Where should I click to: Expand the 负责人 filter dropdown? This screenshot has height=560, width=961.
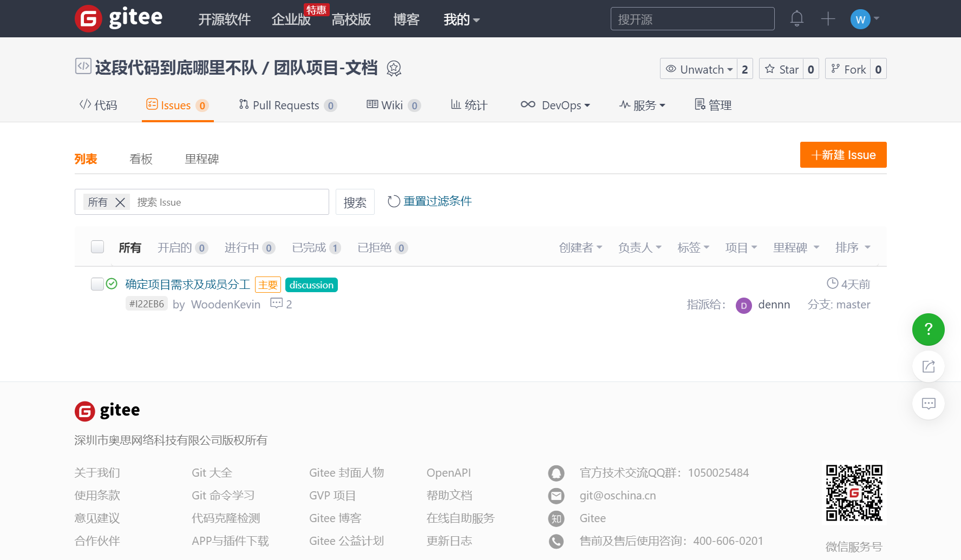pos(640,247)
